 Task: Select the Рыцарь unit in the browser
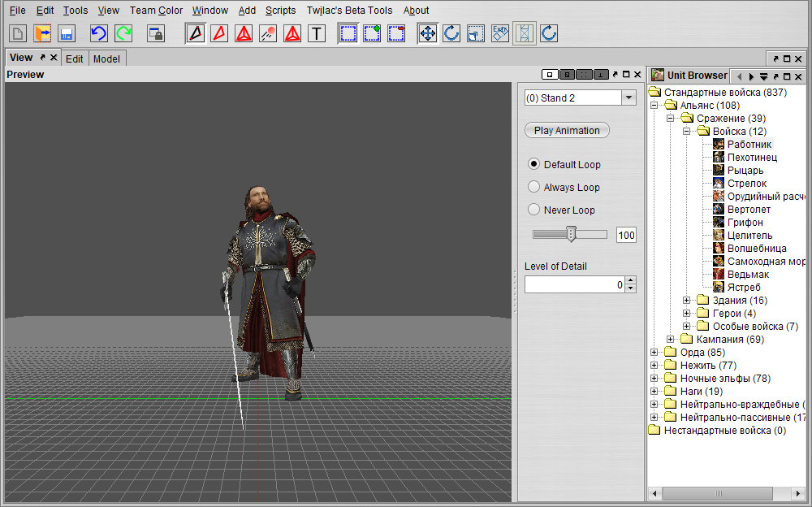click(745, 171)
